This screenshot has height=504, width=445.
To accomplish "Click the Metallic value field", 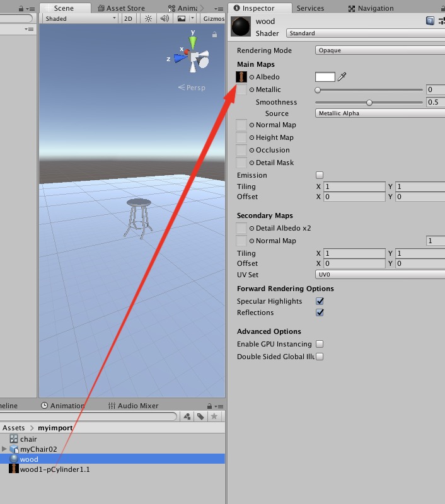I will tap(436, 89).
